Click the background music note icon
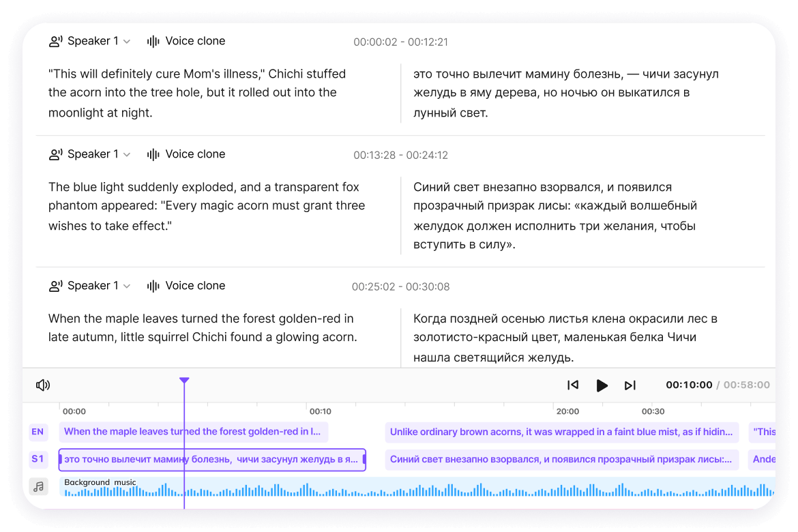The width and height of the screenshot is (798, 532). 39,487
